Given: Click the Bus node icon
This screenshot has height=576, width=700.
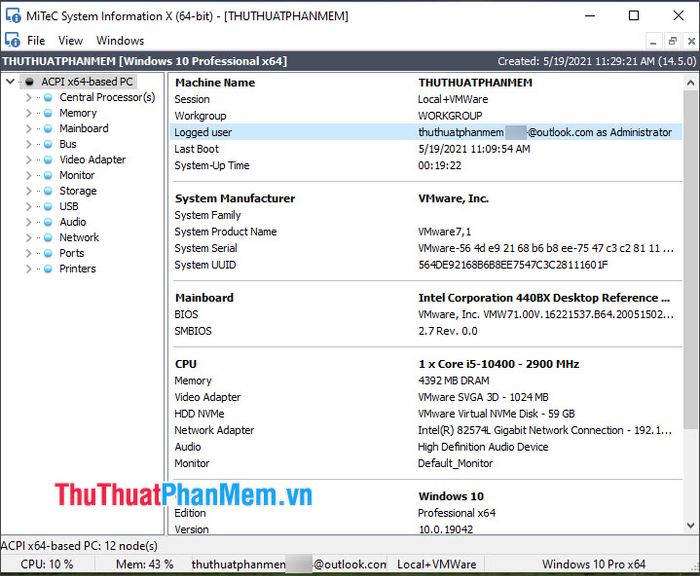Looking at the screenshot, I should point(48,144).
